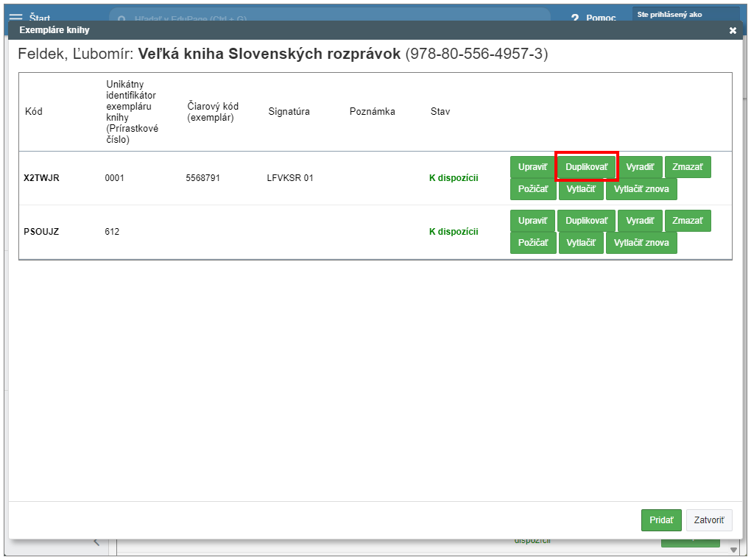Duplicate the X2TWJR book copy
751x560 pixels.
(x=586, y=167)
